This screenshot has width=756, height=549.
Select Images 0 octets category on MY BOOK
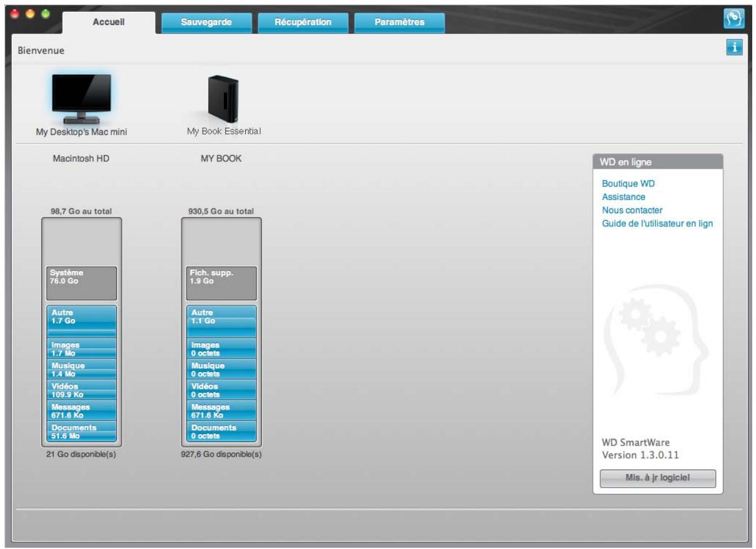(x=221, y=348)
